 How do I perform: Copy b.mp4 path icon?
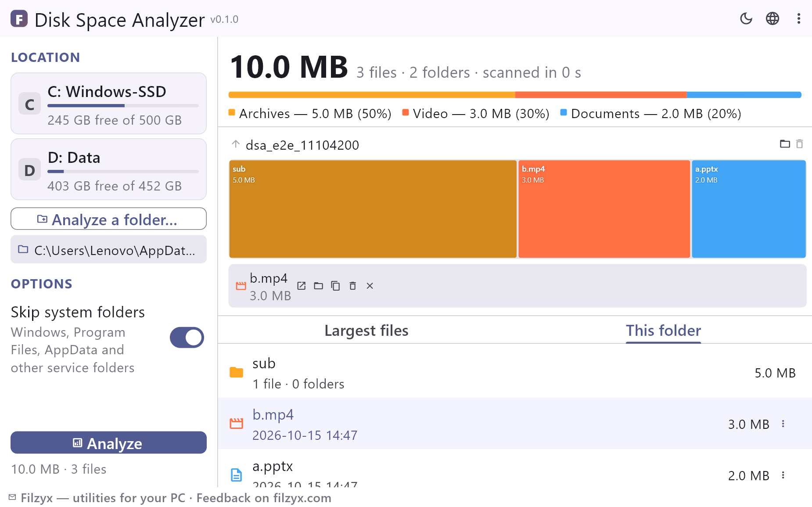(x=335, y=286)
